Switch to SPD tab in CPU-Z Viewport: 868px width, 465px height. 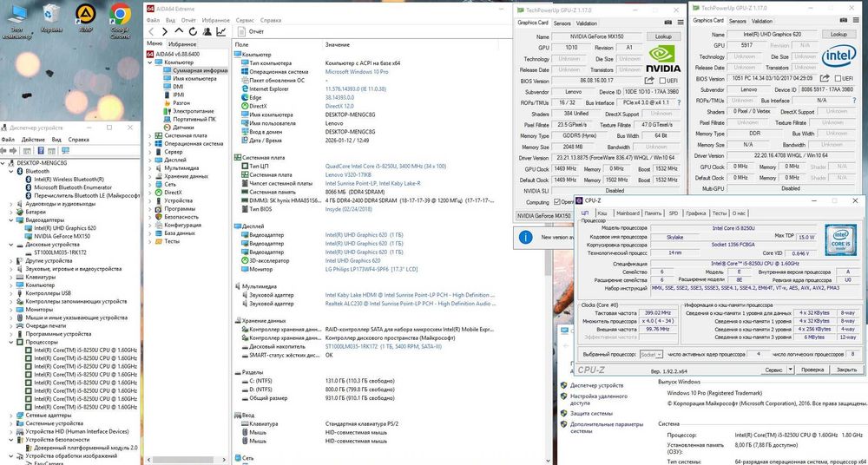[674, 213]
